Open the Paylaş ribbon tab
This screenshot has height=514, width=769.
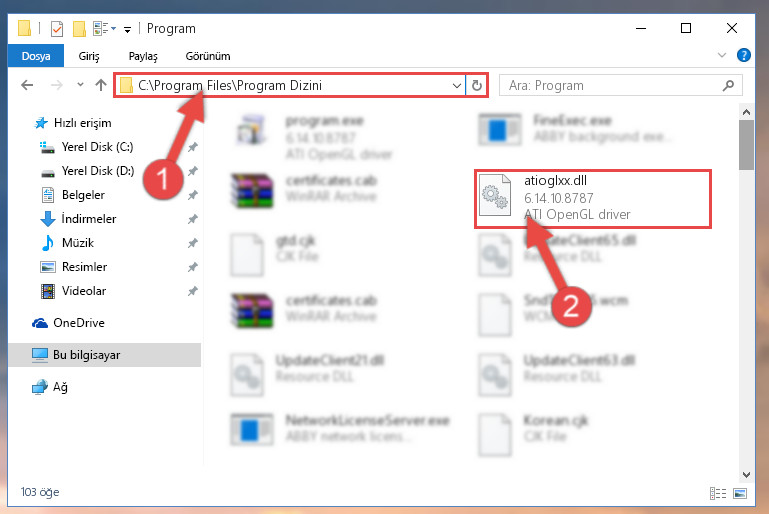(x=143, y=56)
